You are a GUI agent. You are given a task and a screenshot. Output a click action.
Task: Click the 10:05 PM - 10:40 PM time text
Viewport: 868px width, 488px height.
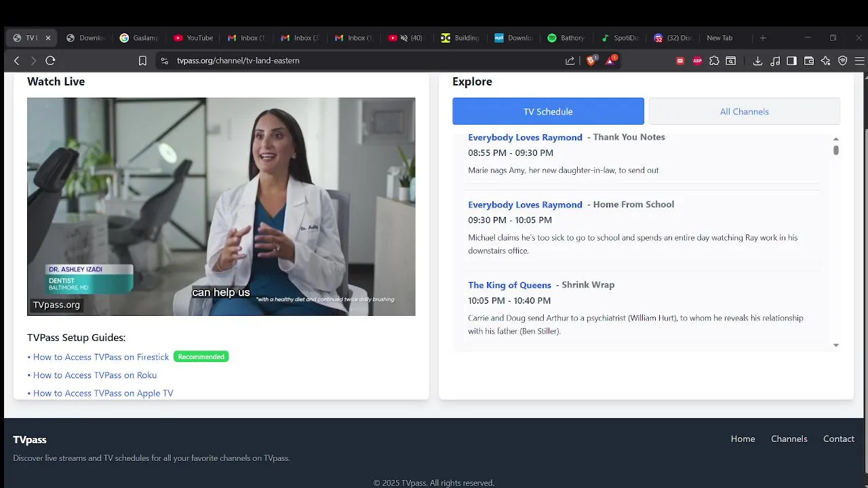click(509, 300)
